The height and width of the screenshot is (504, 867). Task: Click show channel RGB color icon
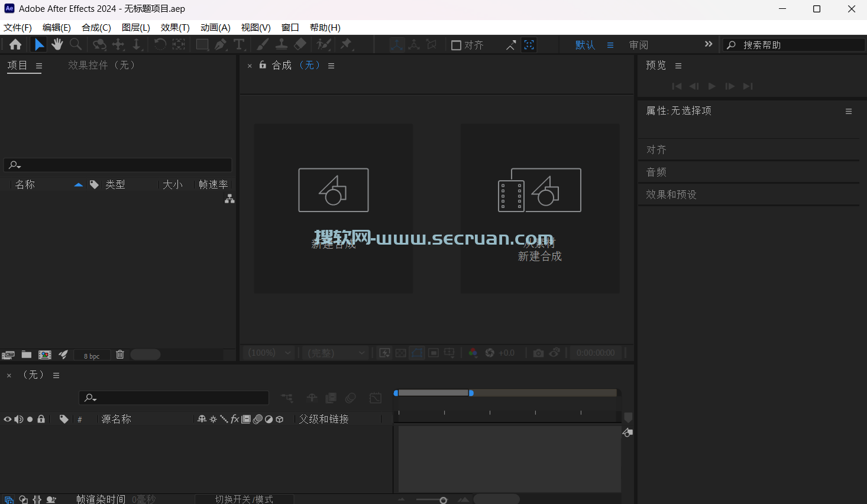coord(473,353)
